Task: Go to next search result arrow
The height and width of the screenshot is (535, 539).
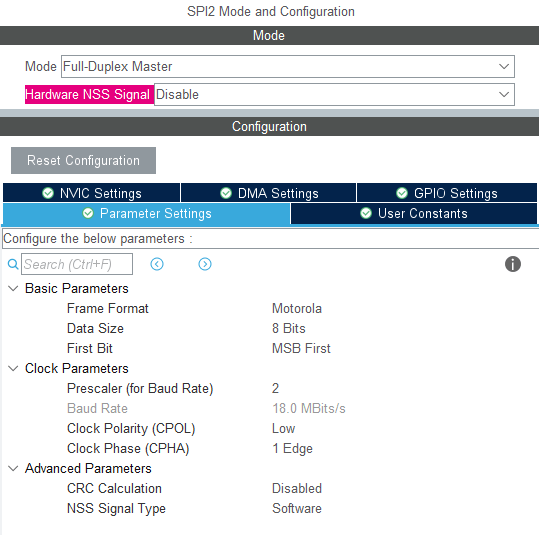Action: [x=205, y=264]
